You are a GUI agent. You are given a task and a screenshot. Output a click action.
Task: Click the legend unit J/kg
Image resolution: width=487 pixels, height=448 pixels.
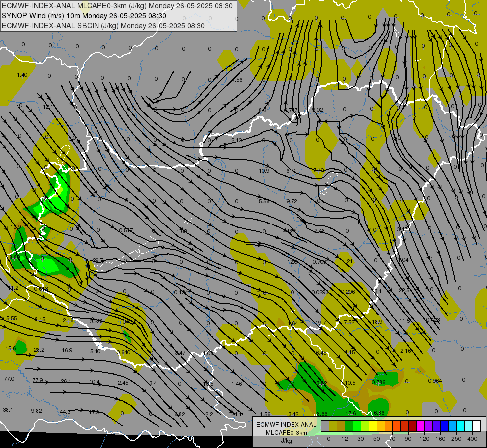tap(286, 441)
